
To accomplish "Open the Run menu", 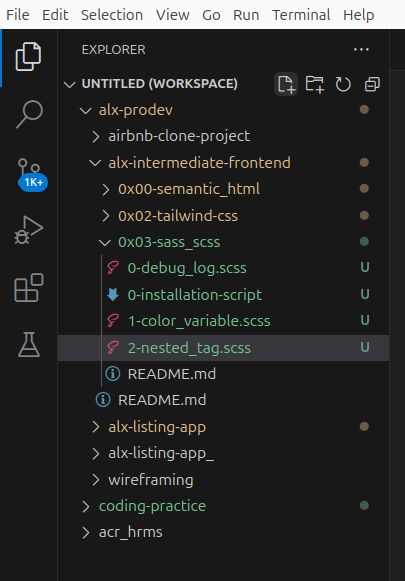I will (246, 15).
